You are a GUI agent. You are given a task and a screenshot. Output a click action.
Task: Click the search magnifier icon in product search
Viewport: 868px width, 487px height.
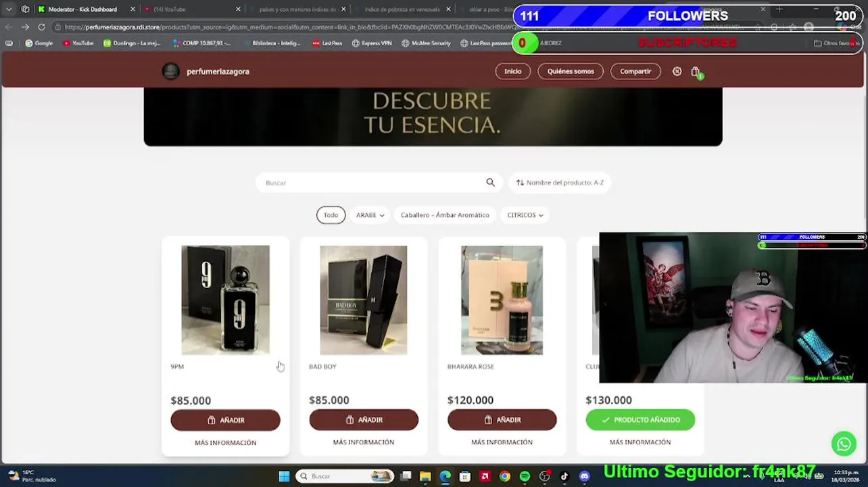click(x=491, y=183)
